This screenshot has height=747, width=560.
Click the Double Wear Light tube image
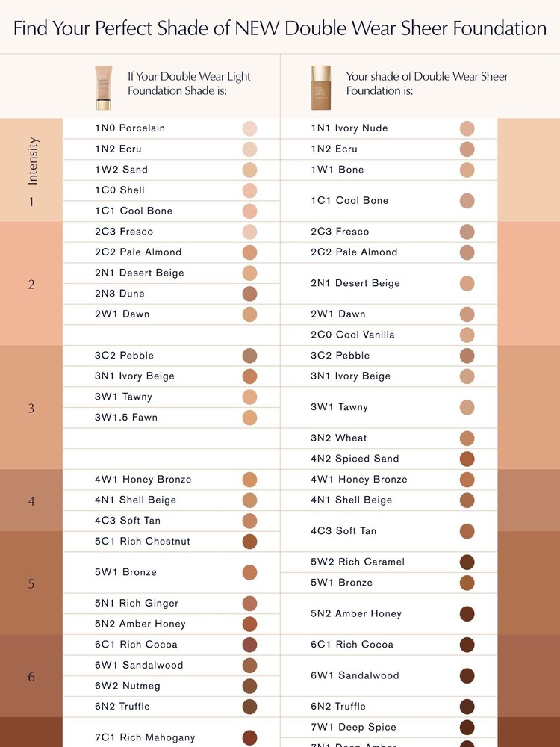pos(103,88)
